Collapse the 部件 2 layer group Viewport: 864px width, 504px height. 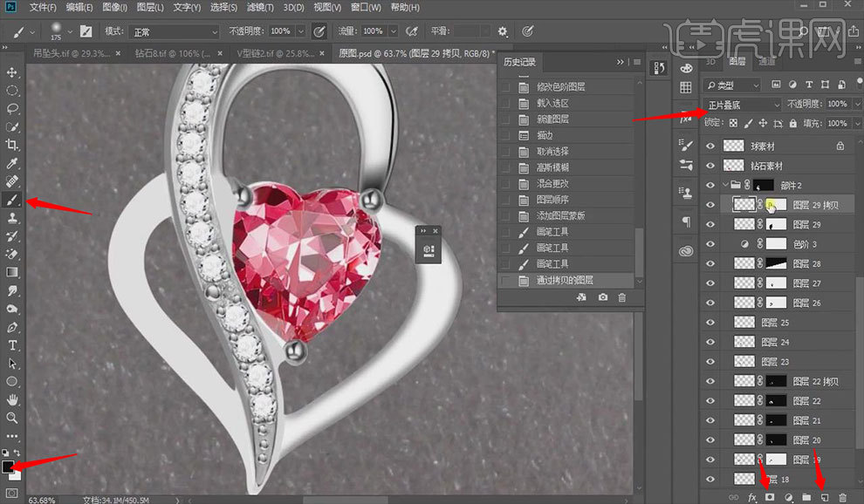point(725,185)
